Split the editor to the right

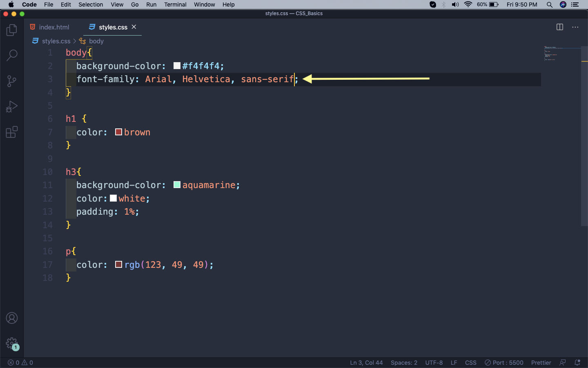(x=560, y=27)
